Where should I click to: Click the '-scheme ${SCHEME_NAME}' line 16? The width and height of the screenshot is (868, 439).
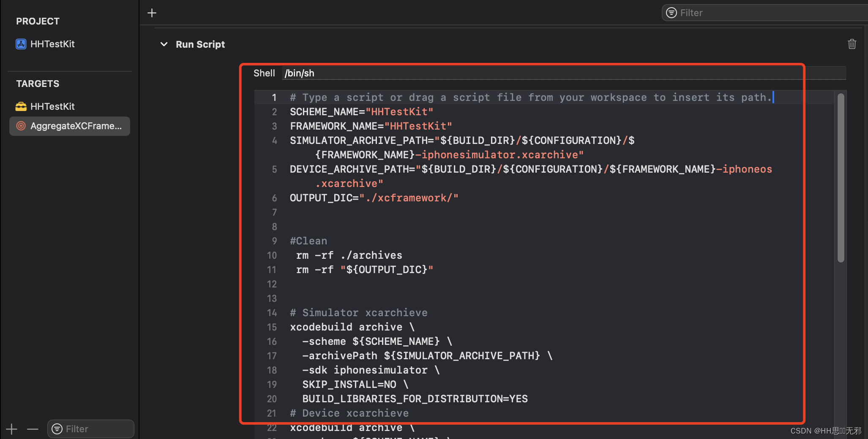tap(377, 341)
